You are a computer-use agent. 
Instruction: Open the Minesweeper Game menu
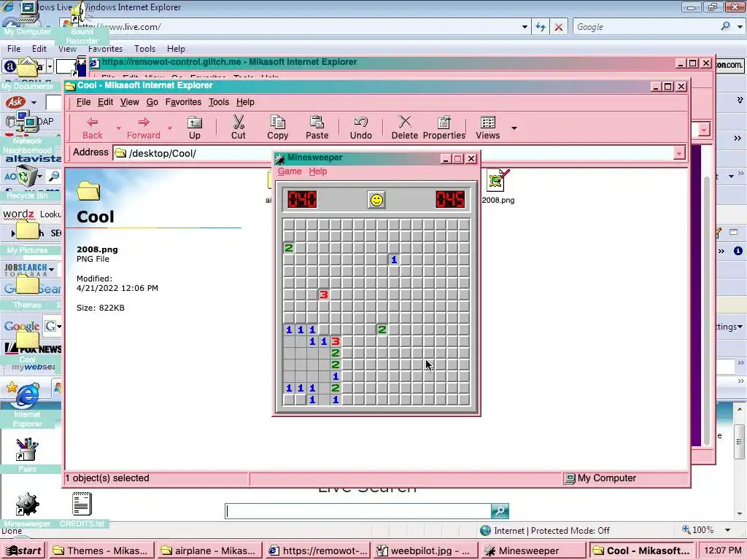290,171
